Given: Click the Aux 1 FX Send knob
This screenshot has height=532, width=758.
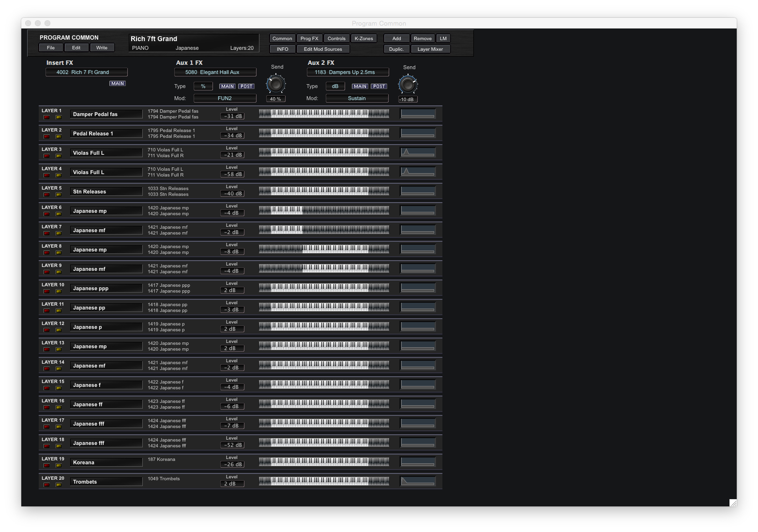Looking at the screenshot, I should point(276,84).
